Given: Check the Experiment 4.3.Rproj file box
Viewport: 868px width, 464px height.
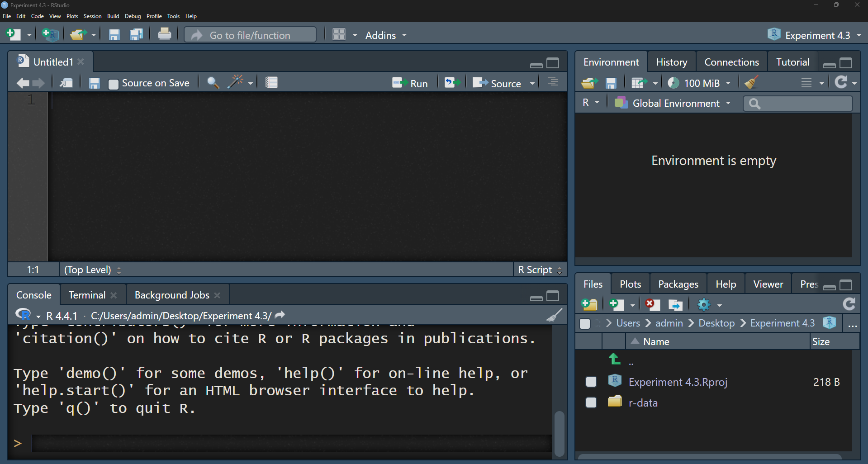Looking at the screenshot, I should 591,382.
